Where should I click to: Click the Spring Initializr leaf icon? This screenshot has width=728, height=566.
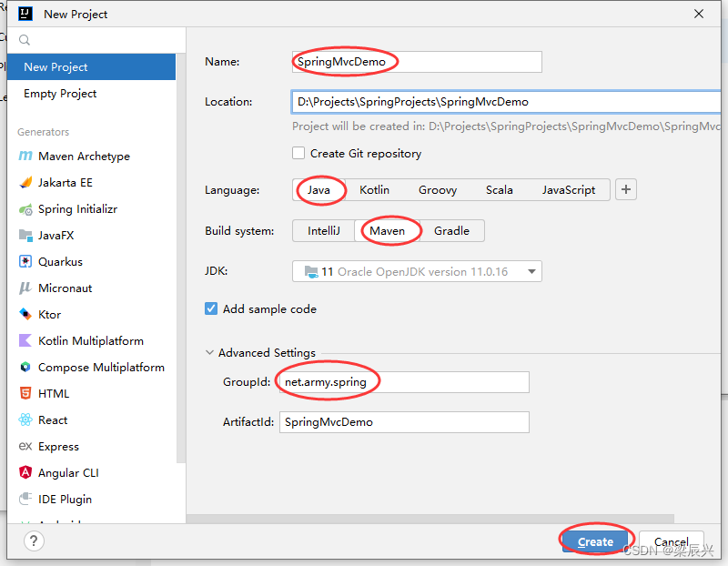25,209
